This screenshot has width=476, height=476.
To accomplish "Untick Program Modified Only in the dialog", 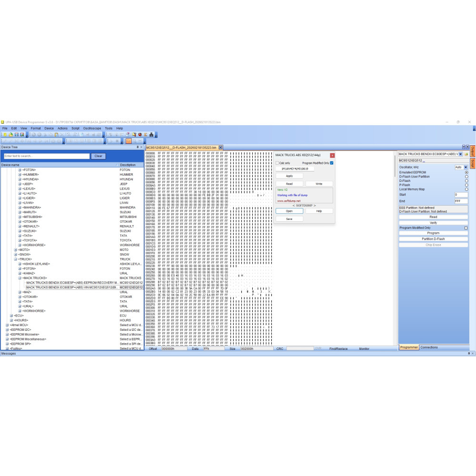I will pyautogui.click(x=332, y=163).
